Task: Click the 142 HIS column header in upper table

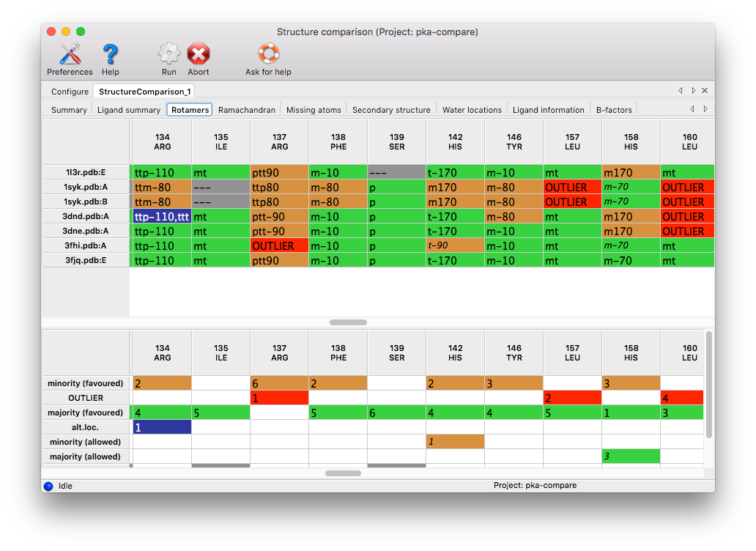Action: [455, 142]
